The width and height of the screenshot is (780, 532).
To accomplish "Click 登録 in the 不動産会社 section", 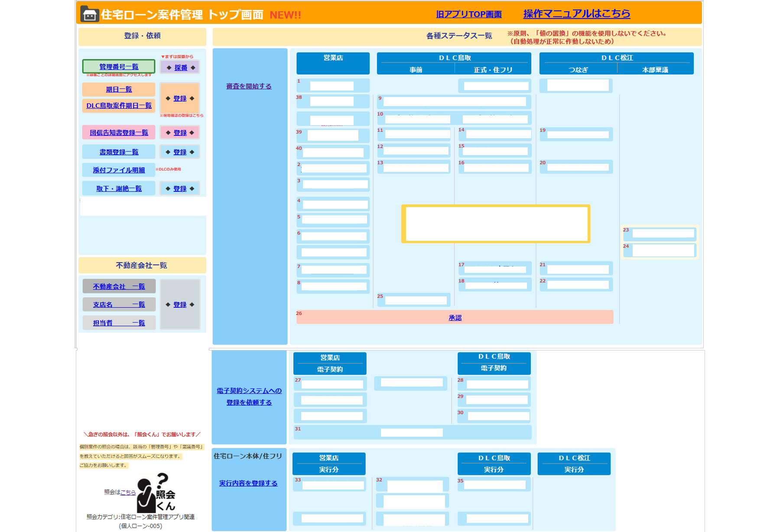I will pyautogui.click(x=180, y=305).
